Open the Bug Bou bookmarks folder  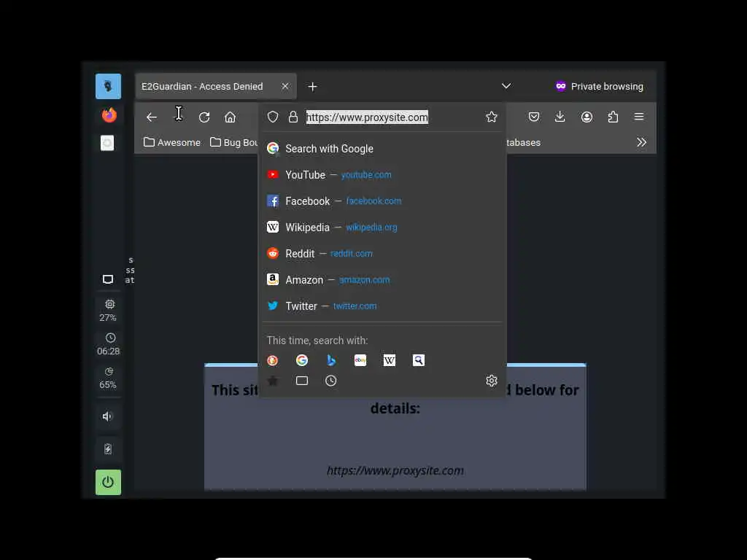234,142
